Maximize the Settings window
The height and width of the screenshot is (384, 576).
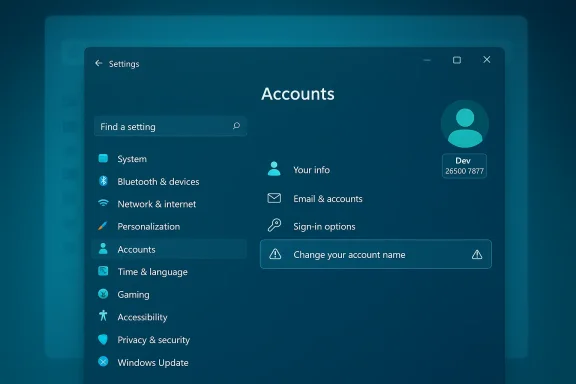tap(457, 60)
